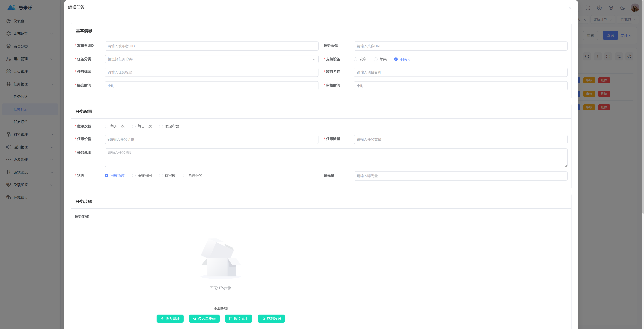Click the fullscreen icon in top bar

pos(587,8)
